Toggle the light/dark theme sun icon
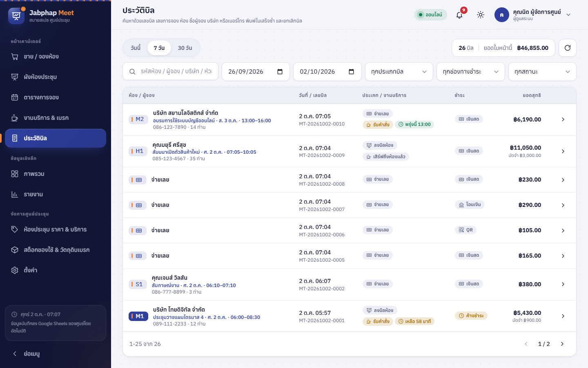The width and height of the screenshot is (588, 368). pyautogui.click(x=481, y=15)
